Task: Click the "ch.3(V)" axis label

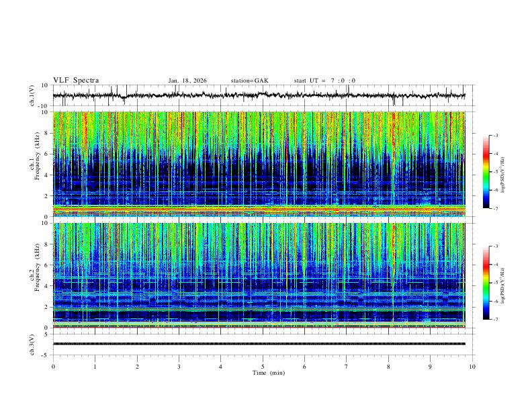Action: click(x=32, y=345)
